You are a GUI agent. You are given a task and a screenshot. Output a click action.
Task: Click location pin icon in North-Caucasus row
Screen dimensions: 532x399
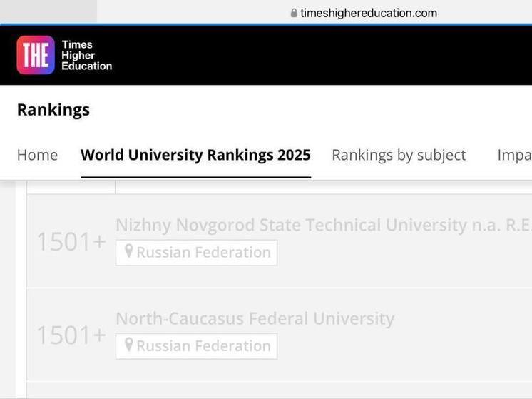(128, 345)
